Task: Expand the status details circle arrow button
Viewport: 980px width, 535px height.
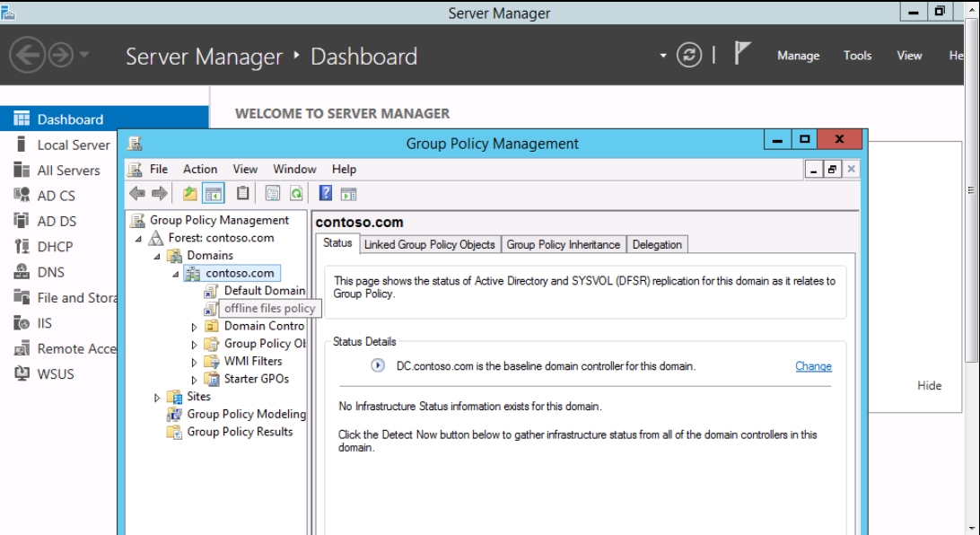Action: pyautogui.click(x=378, y=366)
